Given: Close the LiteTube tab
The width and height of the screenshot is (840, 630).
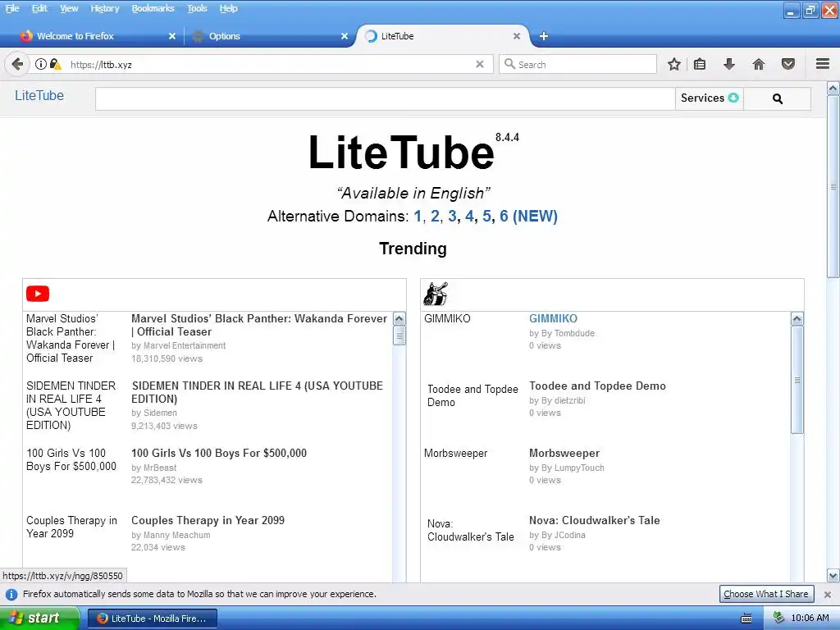Looking at the screenshot, I should [x=517, y=36].
